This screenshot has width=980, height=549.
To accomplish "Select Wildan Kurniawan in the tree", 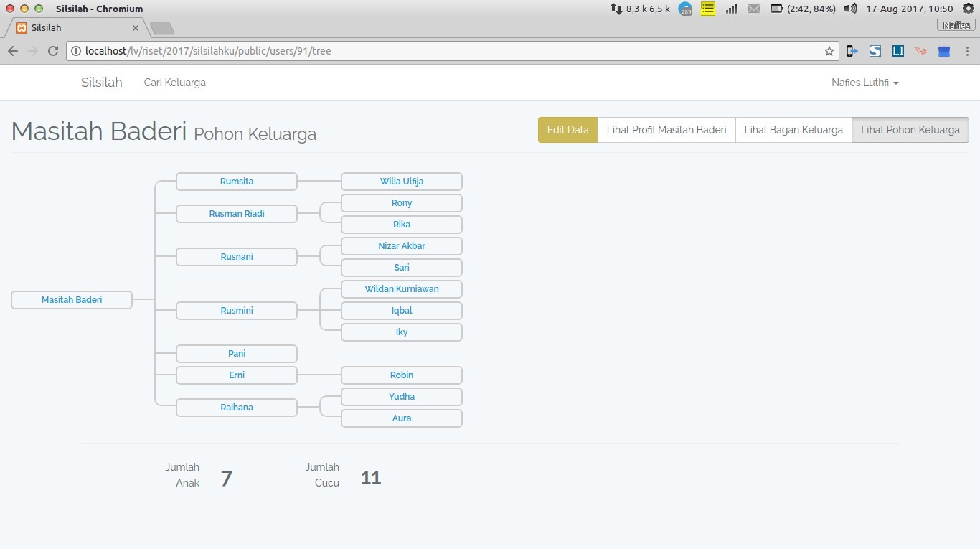I will pyautogui.click(x=402, y=289).
